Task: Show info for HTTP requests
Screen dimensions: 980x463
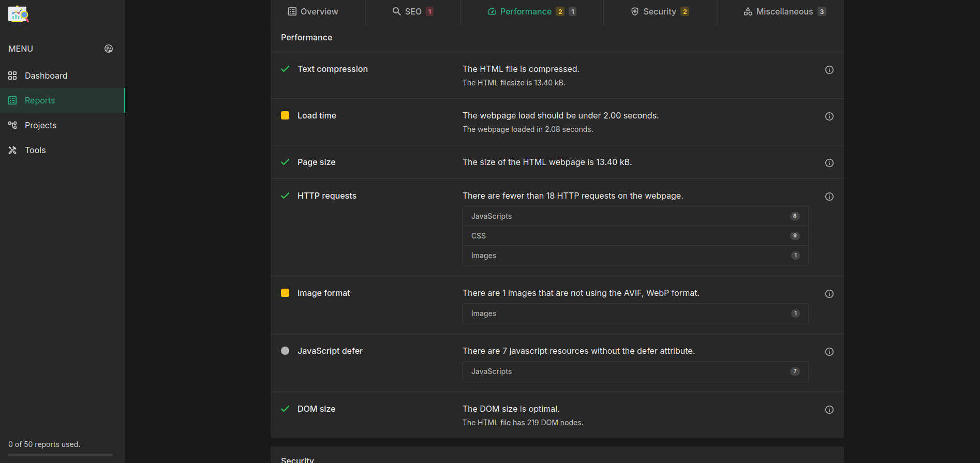Action: tap(829, 197)
